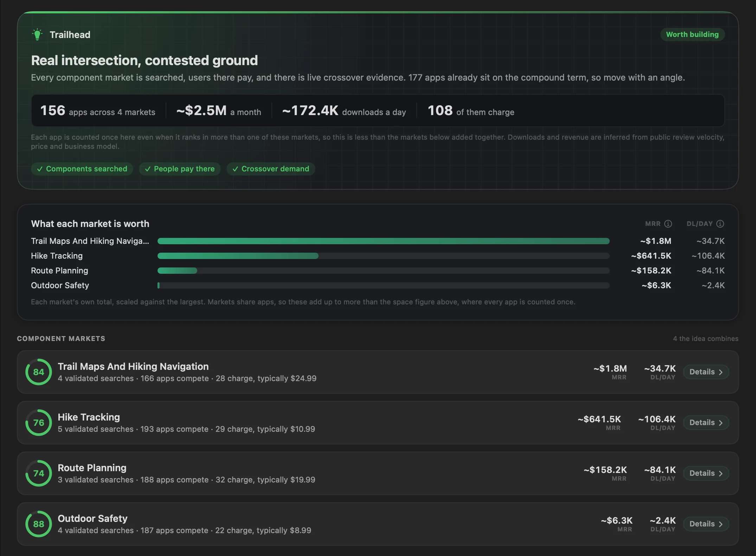756x556 pixels.
Task: Click the Trailhead title text
Action: (x=70, y=35)
